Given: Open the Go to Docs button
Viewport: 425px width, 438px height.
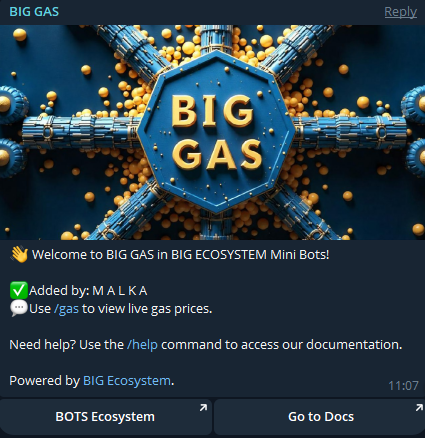Looking at the screenshot, I should tap(320, 417).
